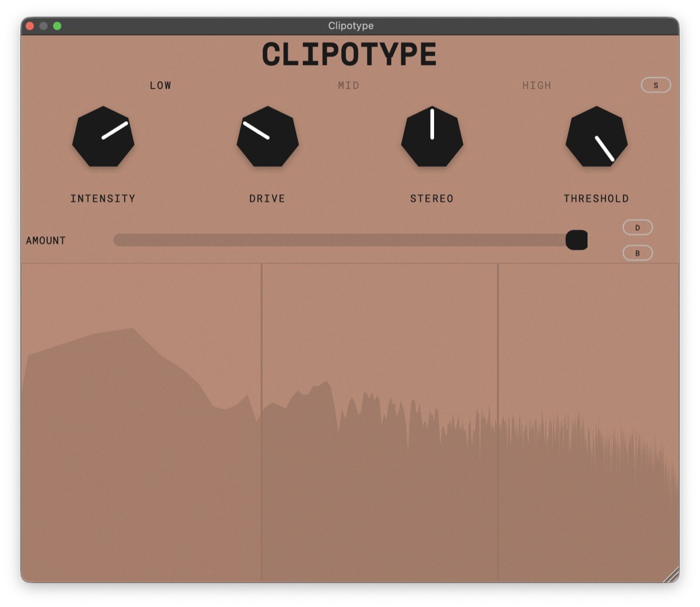This screenshot has width=700, height=607.
Task: Click the Amount slider track
Action: [x=350, y=240]
